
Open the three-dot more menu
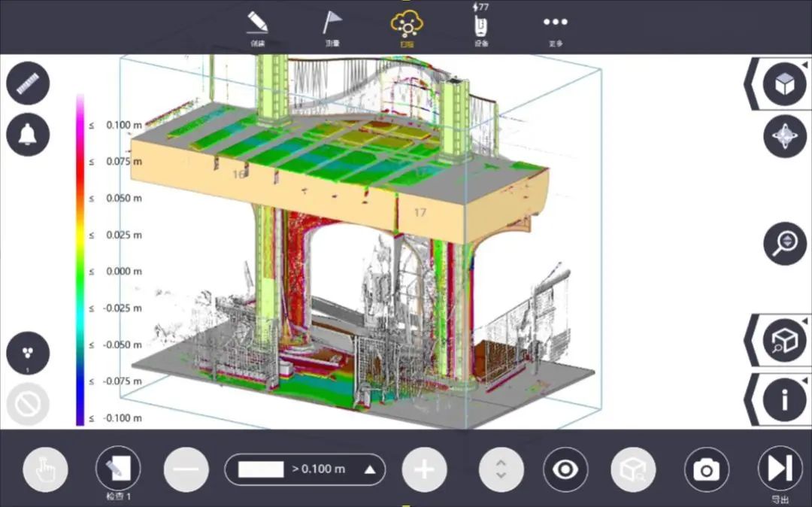(556, 27)
